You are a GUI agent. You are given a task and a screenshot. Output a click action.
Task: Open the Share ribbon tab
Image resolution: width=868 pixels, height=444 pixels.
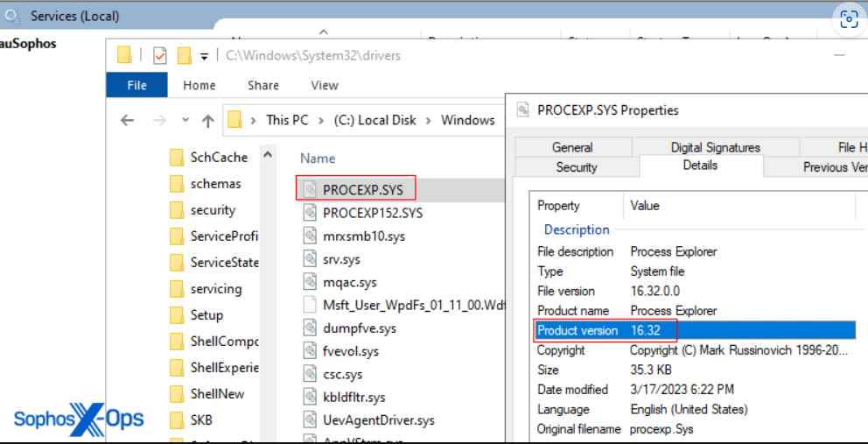click(x=263, y=85)
